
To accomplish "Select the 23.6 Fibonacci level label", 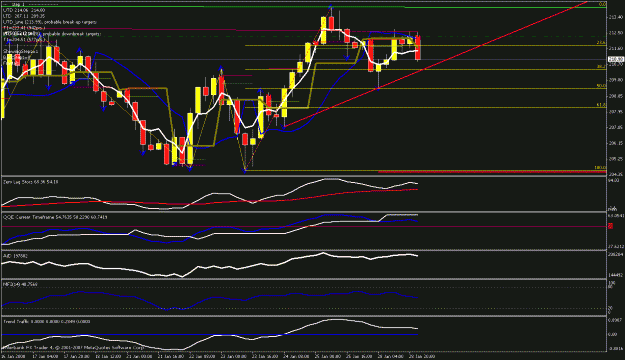I will pyautogui.click(x=601, y=43).
